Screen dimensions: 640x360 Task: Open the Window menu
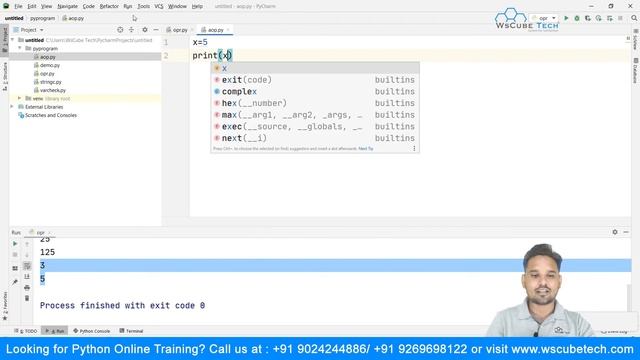[x=177, y=6]
